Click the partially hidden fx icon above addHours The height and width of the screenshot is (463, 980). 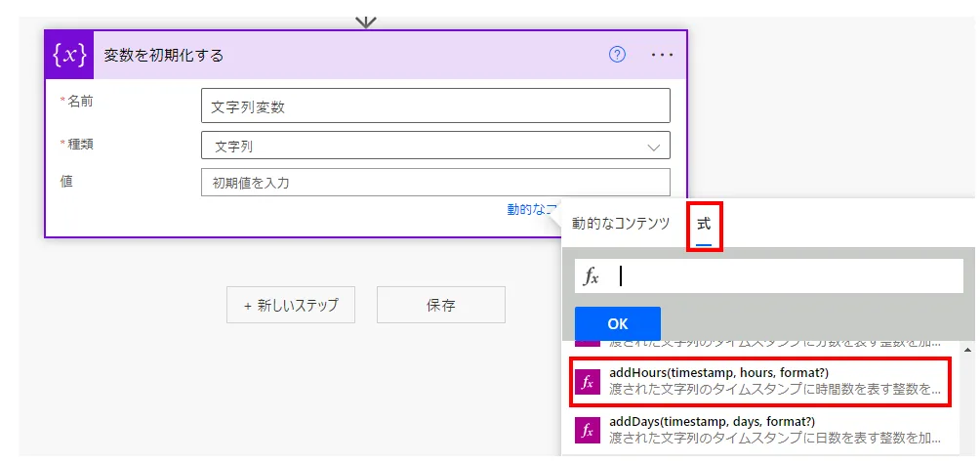588,341
